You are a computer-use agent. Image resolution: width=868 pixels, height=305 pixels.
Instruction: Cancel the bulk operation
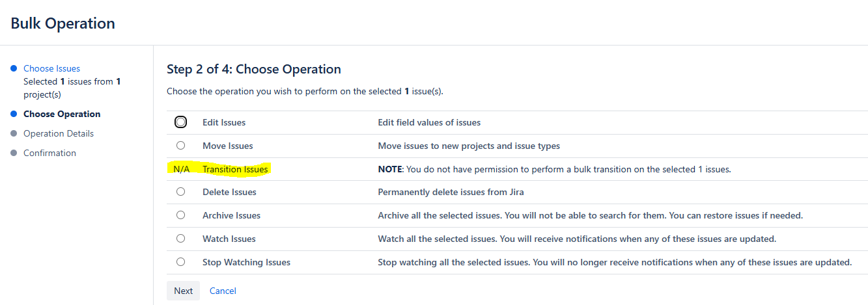coord(223,291)
